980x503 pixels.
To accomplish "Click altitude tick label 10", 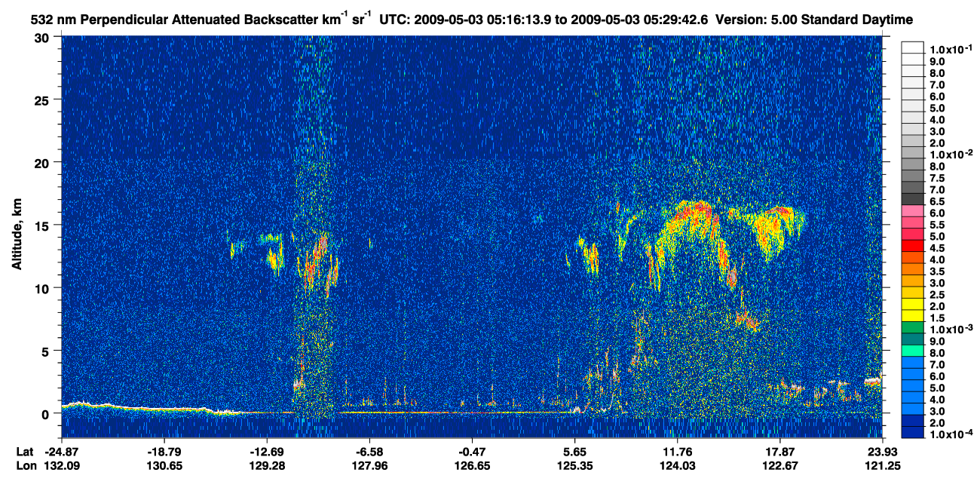I will (x=43, y=288).
